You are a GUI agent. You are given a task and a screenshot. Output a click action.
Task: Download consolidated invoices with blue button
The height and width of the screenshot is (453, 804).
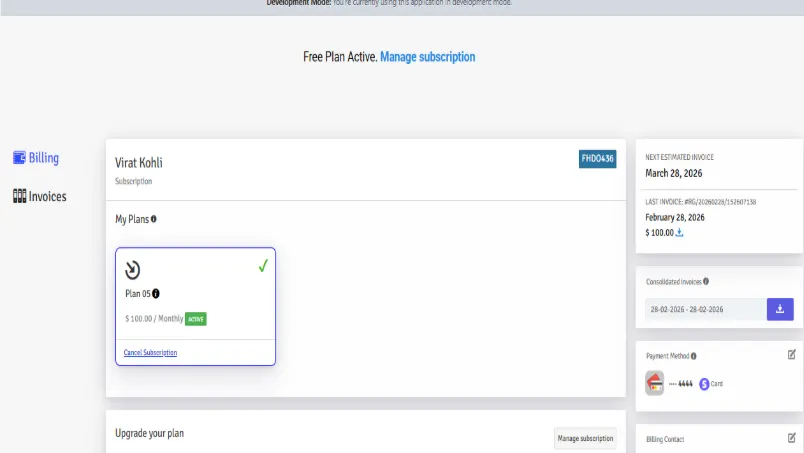(x=780, y=309)
